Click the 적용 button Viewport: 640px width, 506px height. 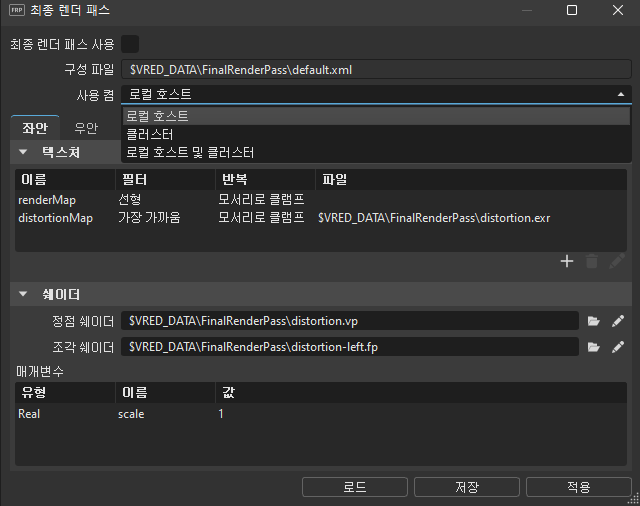pyautogui.click(x=578, y=487)
